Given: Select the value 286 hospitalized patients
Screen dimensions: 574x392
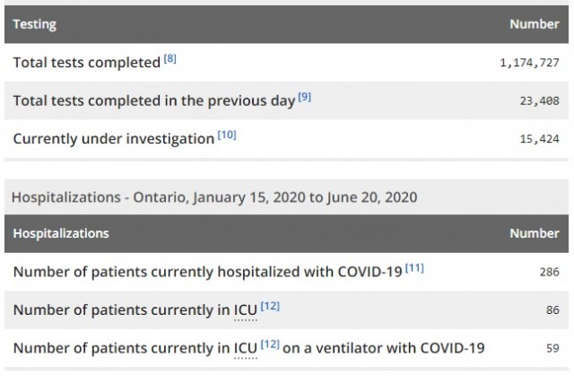Looking at the screenshot, I should coord(550,272).
